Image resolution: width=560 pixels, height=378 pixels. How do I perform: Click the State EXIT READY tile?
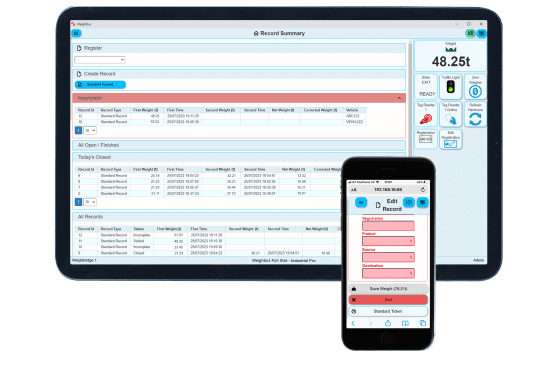point(426,86)
